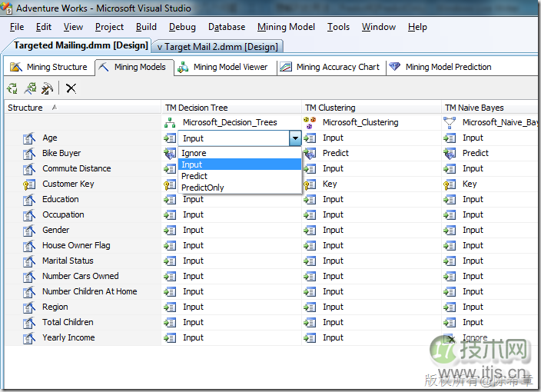Click the column icon next to Yearly Income
This screenshot has width=541, height=392.
tap(29, 338)
